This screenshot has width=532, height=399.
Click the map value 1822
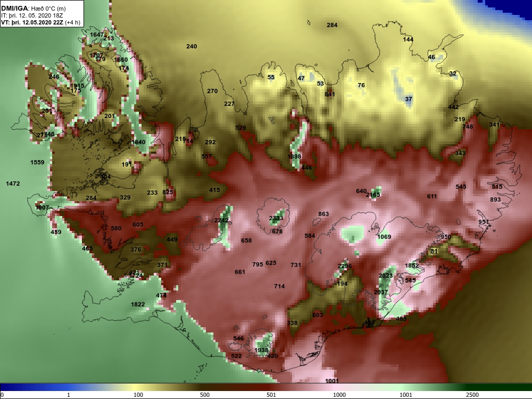(x=138, y=304)
